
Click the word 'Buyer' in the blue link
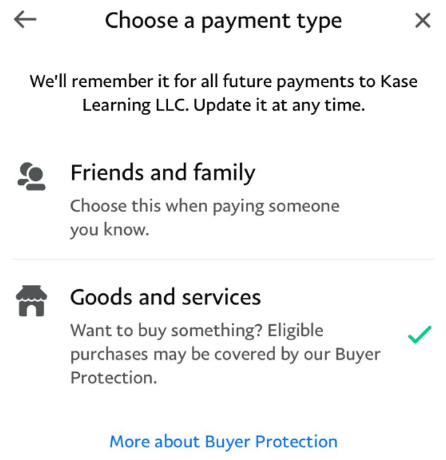click(x=227, y=442)
